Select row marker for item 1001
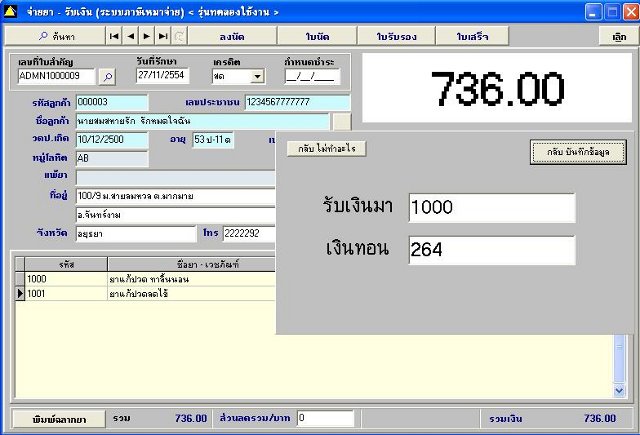The image size is (640, 435). coord(20,293)
